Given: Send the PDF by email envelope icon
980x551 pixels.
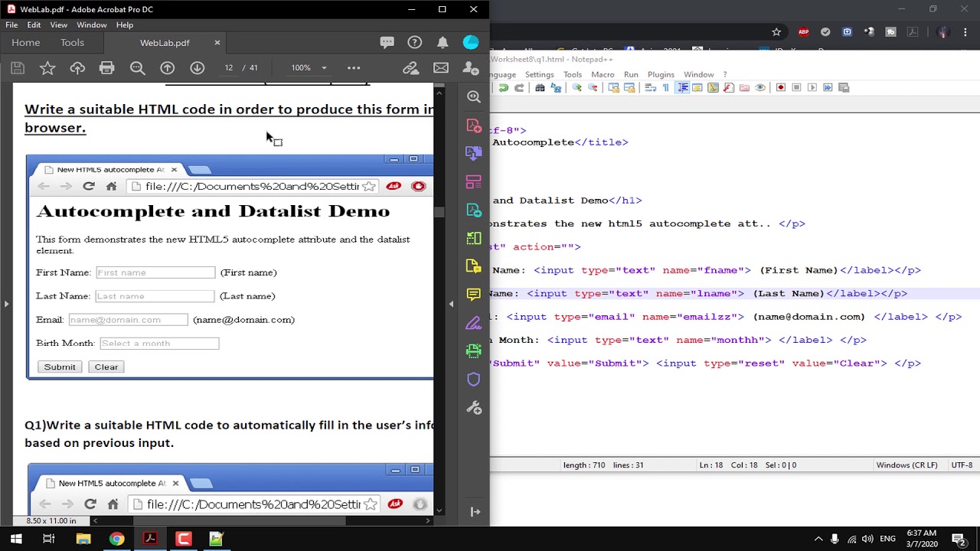Looking at the screenshot, I should [x=441, y=68].
